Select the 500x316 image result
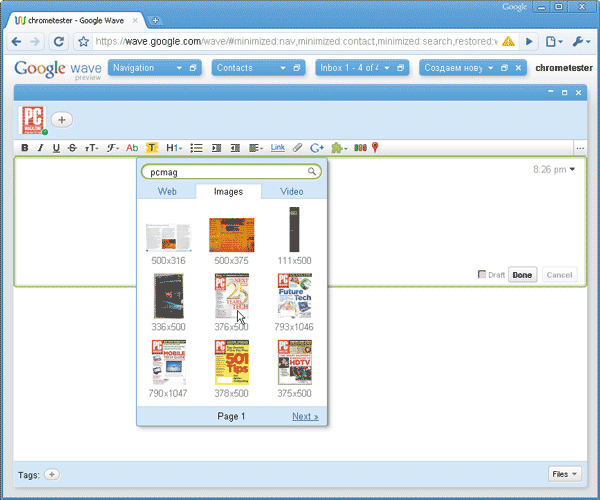Image resolution: width=600 pixels, height=500 pixels. [168, 237]
